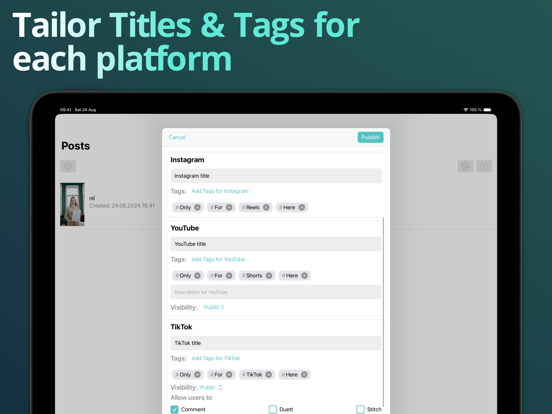
Task: Click the Instagram section heading
Action: pyautogui.click(x=187, y=160)
